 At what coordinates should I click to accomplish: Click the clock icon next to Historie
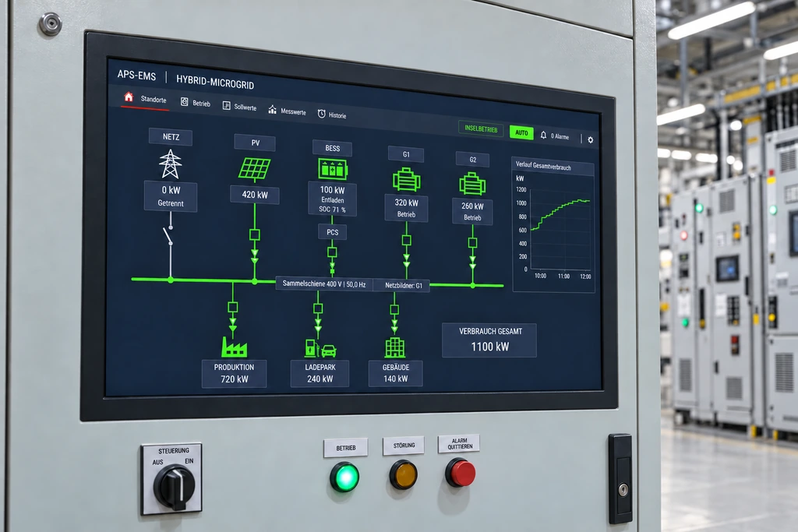[322, 114]
